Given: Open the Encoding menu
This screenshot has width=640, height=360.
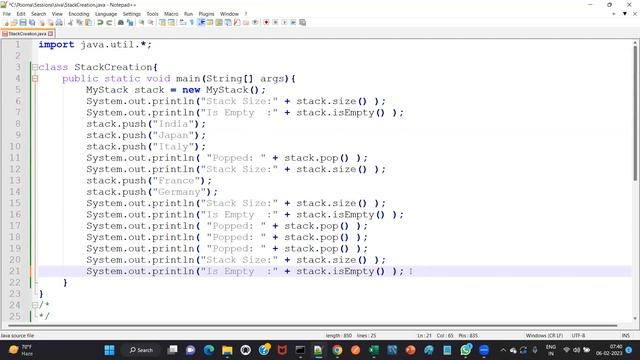Looking at the screenshot, I should pyautogui.click(x=79, y=14).
